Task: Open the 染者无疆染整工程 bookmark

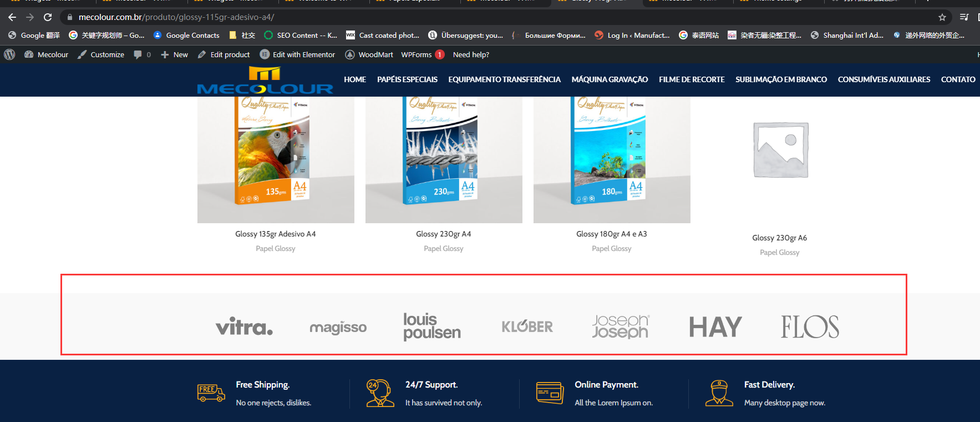Action: [x=764, y=35]
